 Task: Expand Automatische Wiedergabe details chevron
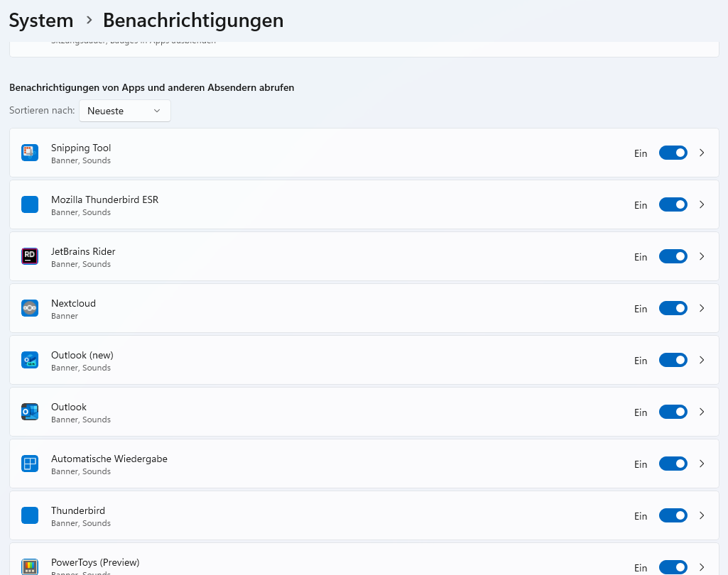702,464
